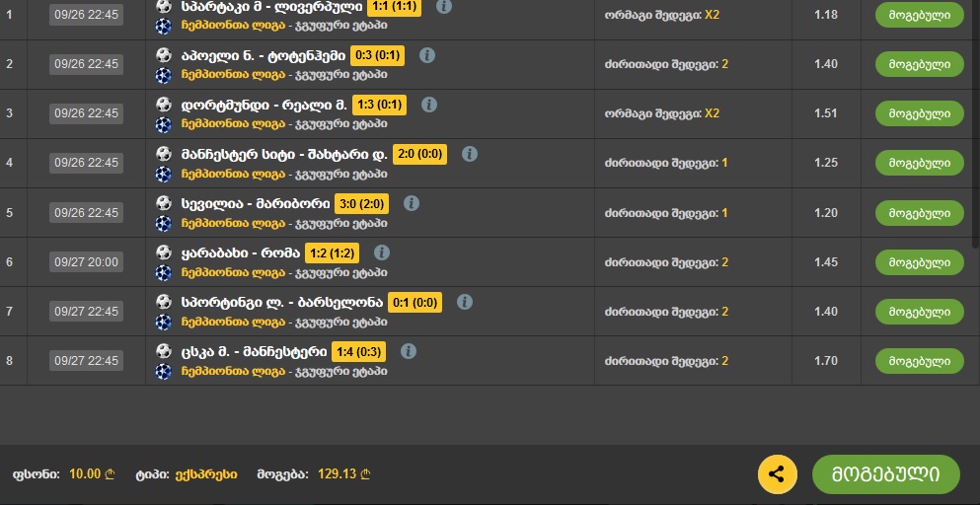Click the soccer ball icon in row 4
Screen dimensions: 980x505
coord(164,154)
